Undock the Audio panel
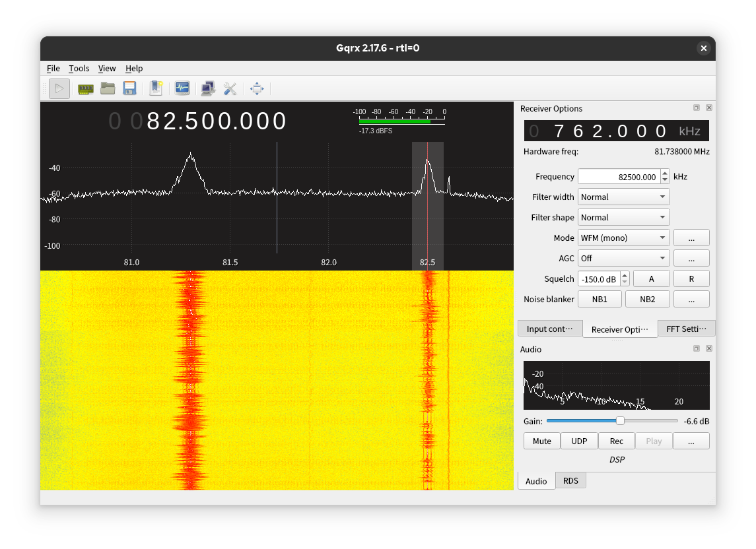Image resolution: width=756 pixels, height=549 pixels. point(696,348)
